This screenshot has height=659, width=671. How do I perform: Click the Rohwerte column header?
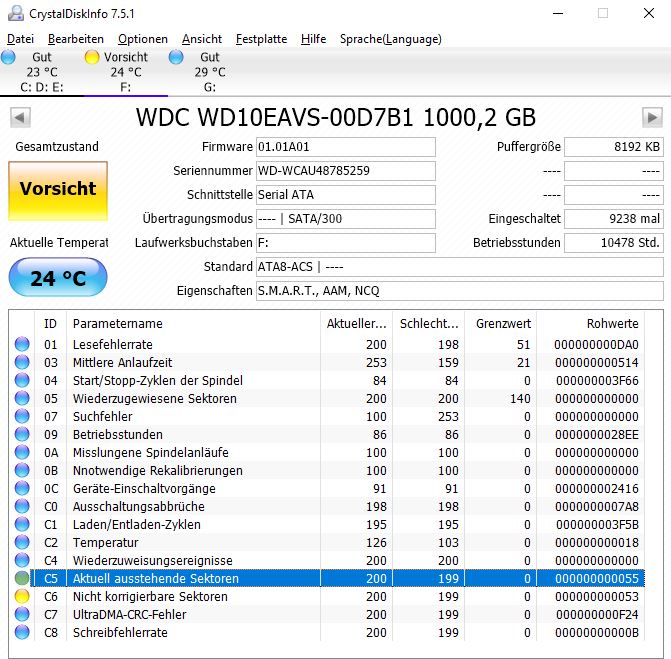click(x=591, y=324)
